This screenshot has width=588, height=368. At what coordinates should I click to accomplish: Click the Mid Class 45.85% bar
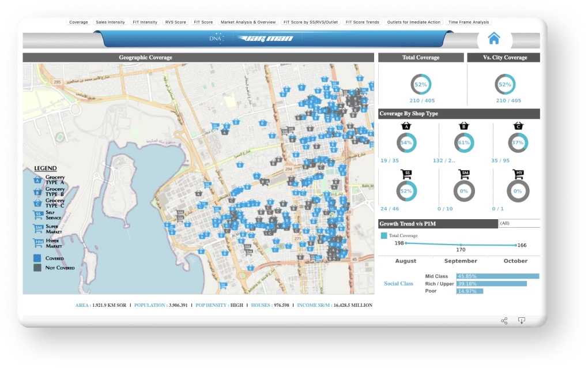click(497, 276)
